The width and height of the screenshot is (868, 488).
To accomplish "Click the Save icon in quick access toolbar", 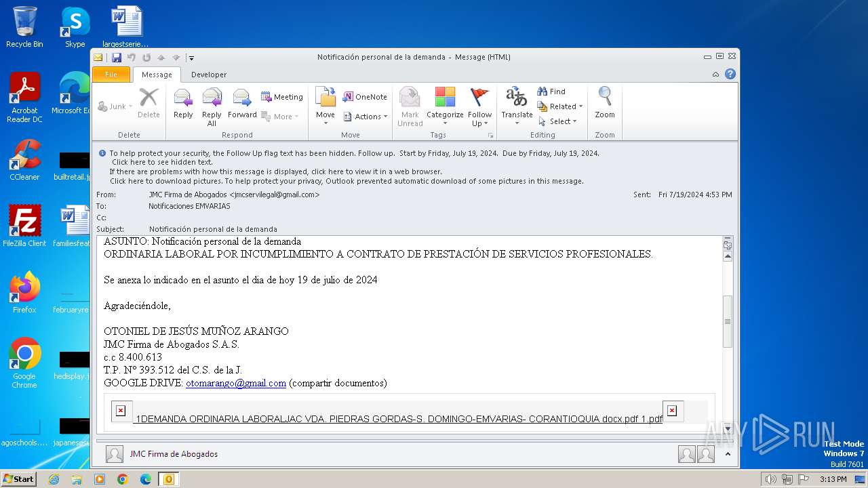I will click(x=117, y=58).
